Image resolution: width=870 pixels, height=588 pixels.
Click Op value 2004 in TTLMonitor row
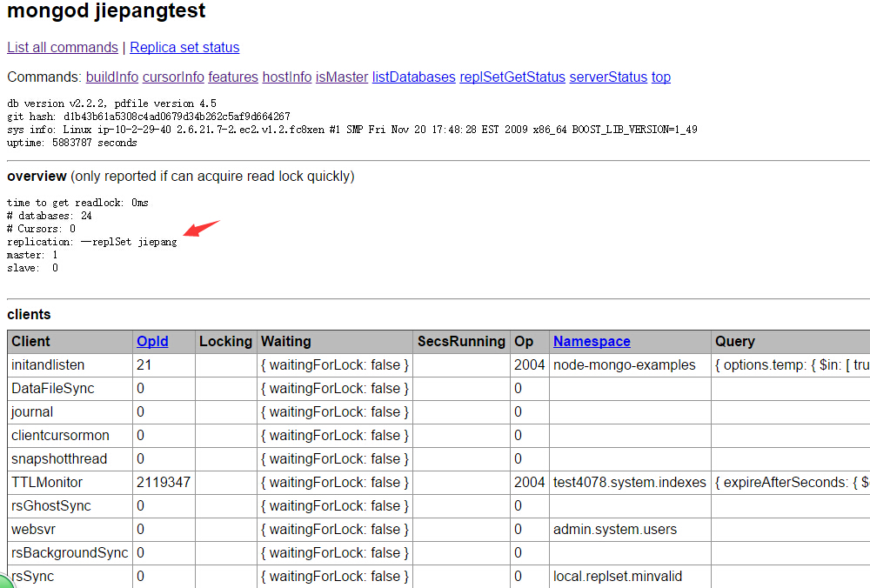tap(529, 483)
